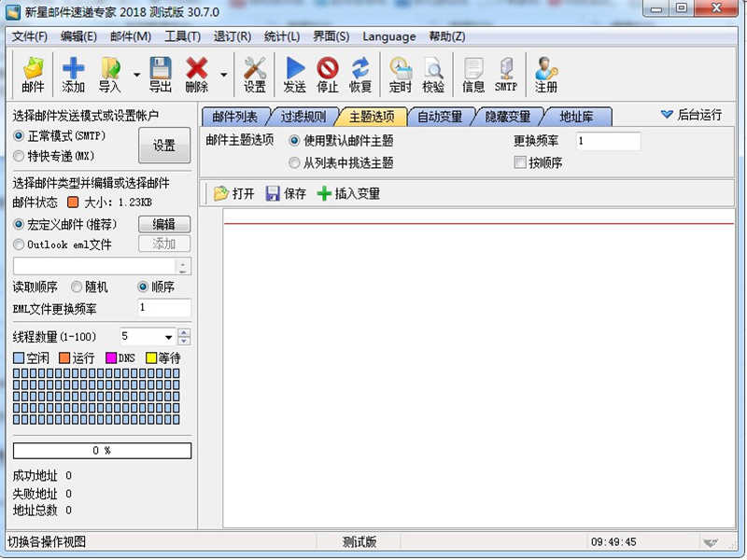Switch to the 邮件列表 tab
The image size is (747, 560).
[234, 117]
